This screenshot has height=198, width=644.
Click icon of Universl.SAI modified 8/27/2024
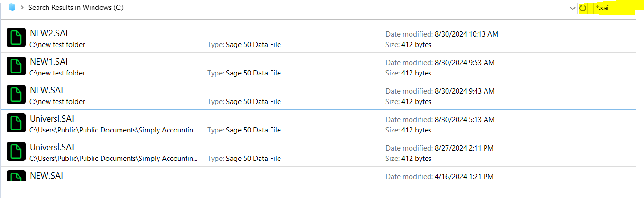point(16,152)
